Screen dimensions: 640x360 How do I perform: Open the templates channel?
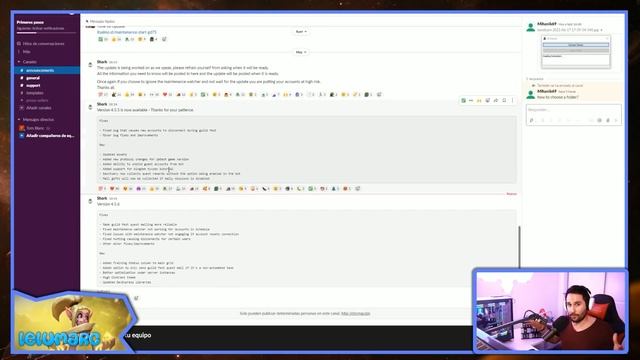click(x=35, y=93)
